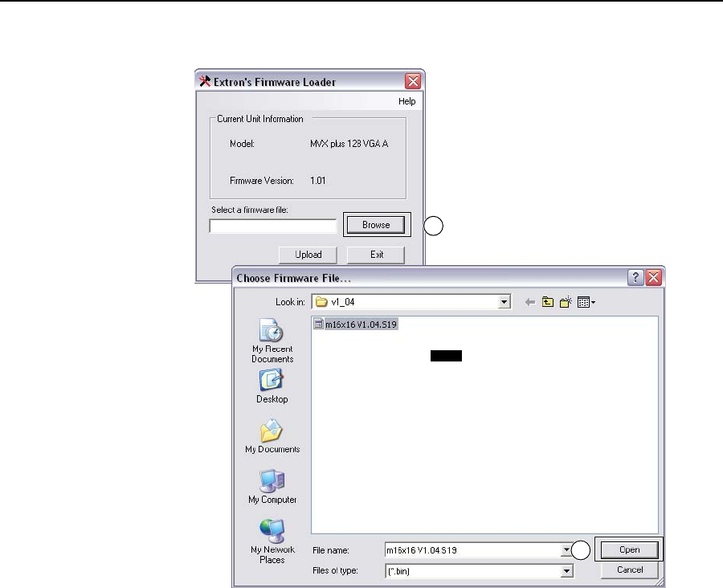Expand the Files of type dropdown

tap(566, 571)
